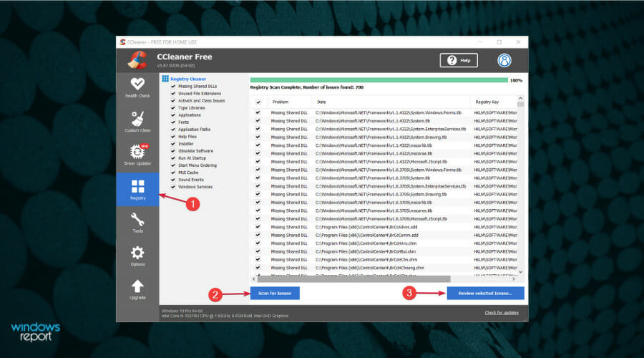Click the Registry Cleaner heading
Viewport: 644px width, 358px height.
(x=188, y=79)
